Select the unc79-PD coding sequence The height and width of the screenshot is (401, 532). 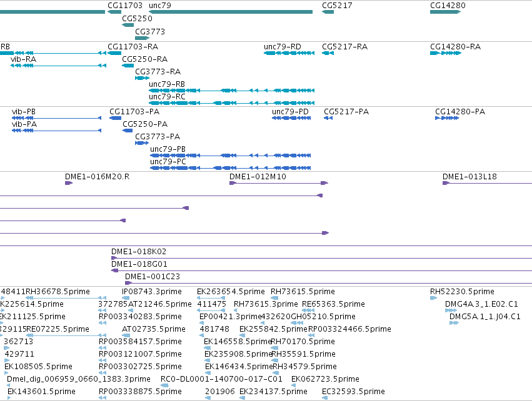(x=291, y=118)
